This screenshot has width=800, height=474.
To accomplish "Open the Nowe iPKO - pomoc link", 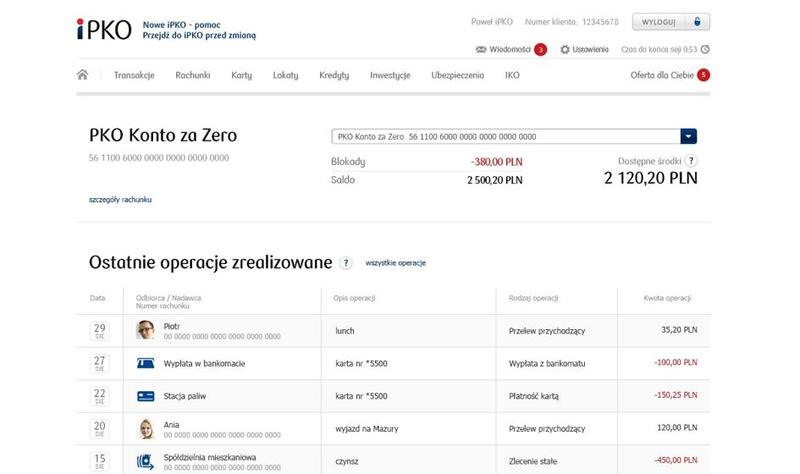I will 182,24.
